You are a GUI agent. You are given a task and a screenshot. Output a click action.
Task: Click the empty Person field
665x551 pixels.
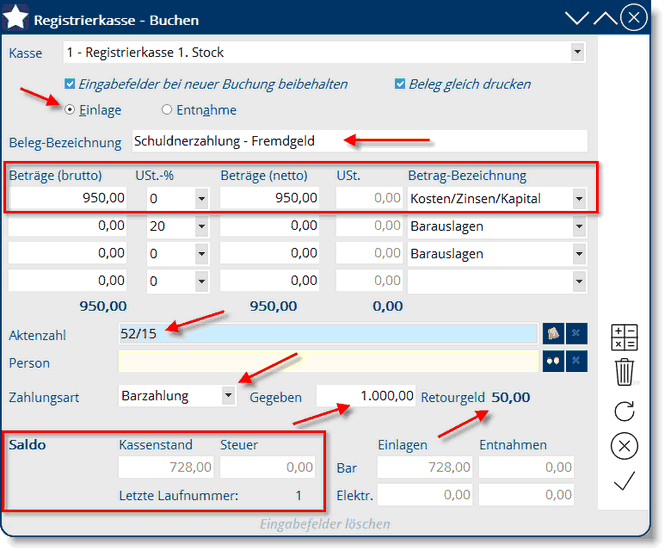tap(328, 361)
